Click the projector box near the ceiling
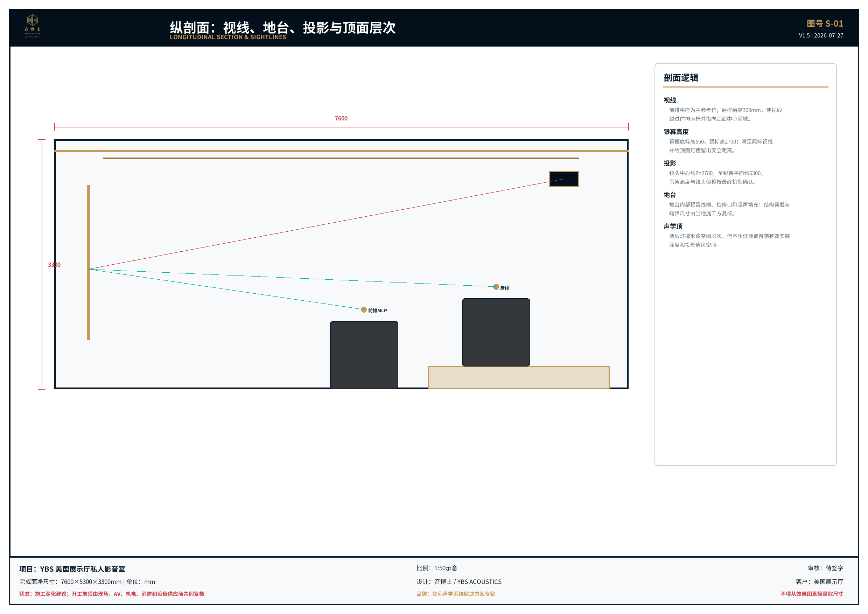The width and height of the screenshot is (868, 614). [563, 179]
